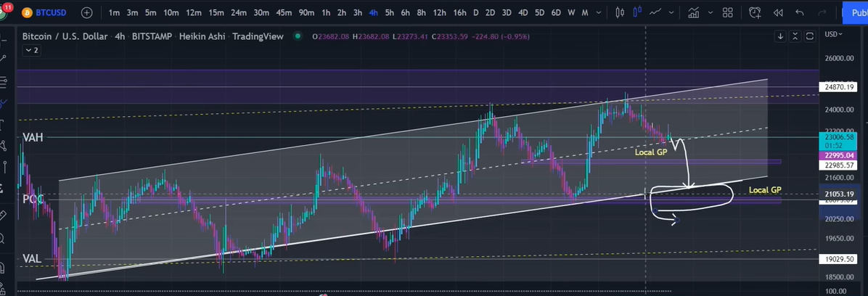Open the USD currency dropdown
This screenshot has width=868, height=296.
[834, 34]
